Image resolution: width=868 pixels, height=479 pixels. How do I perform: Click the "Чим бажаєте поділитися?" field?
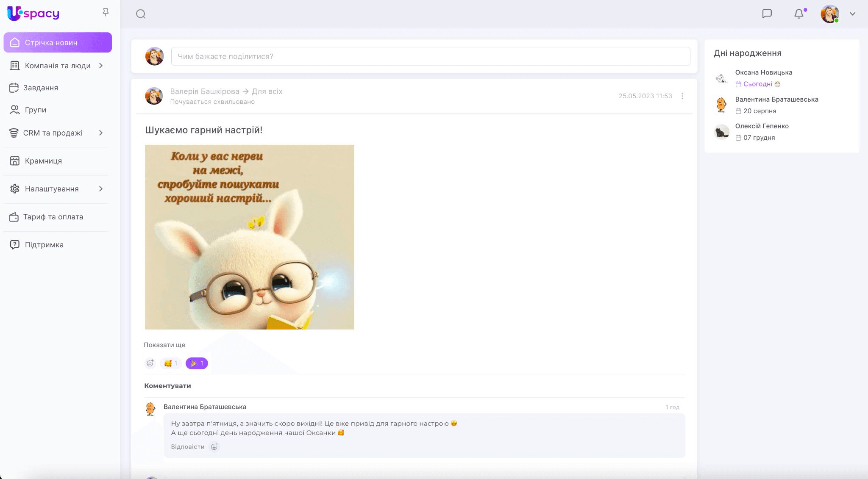click(x=430, y=56)
